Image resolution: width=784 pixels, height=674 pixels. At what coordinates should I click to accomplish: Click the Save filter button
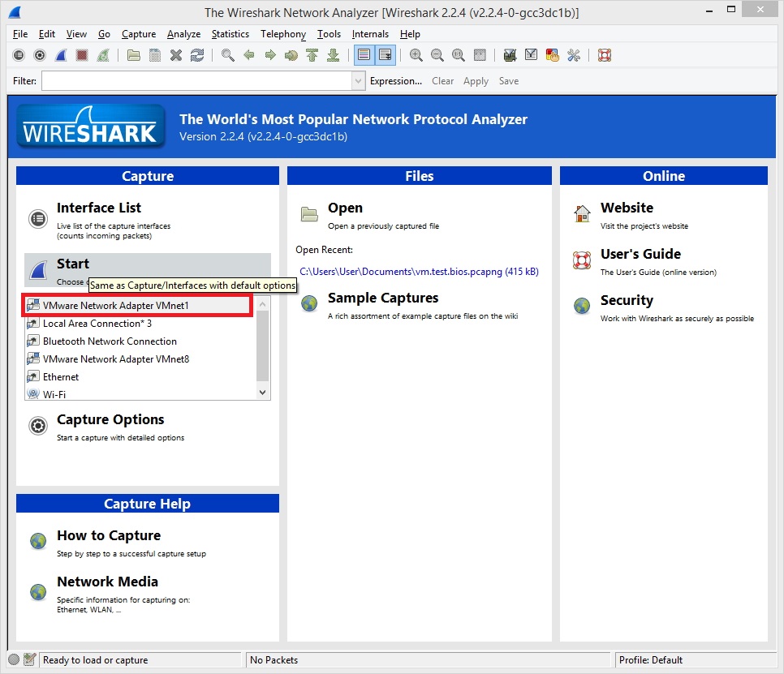click(x=509, y=81)
